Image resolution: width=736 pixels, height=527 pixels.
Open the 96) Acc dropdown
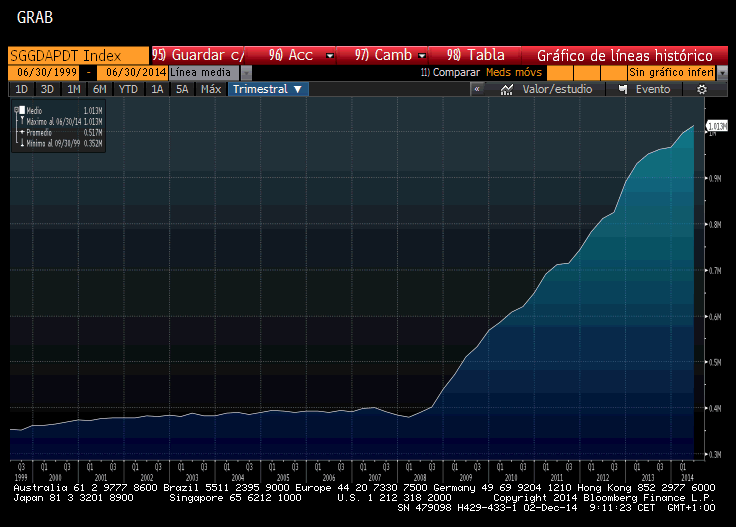point(290,55)
